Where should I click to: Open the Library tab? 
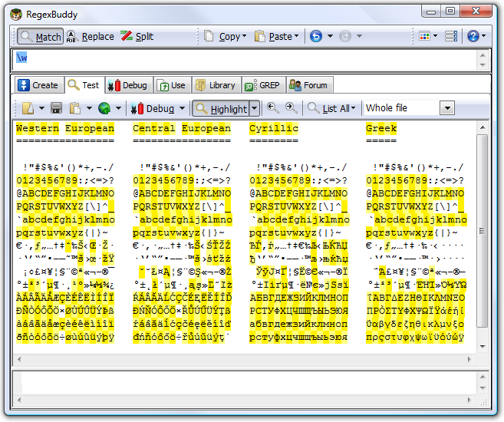coord(216,85)
